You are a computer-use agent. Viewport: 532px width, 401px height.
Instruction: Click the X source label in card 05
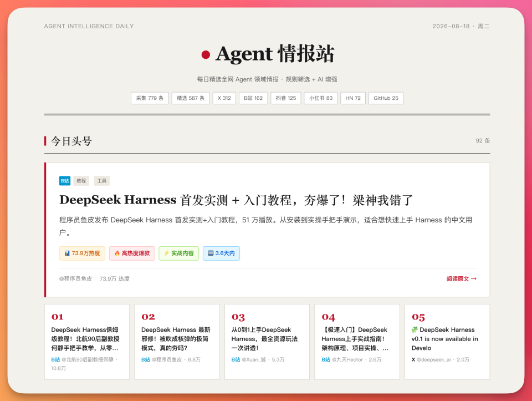[x=413, y=359]
